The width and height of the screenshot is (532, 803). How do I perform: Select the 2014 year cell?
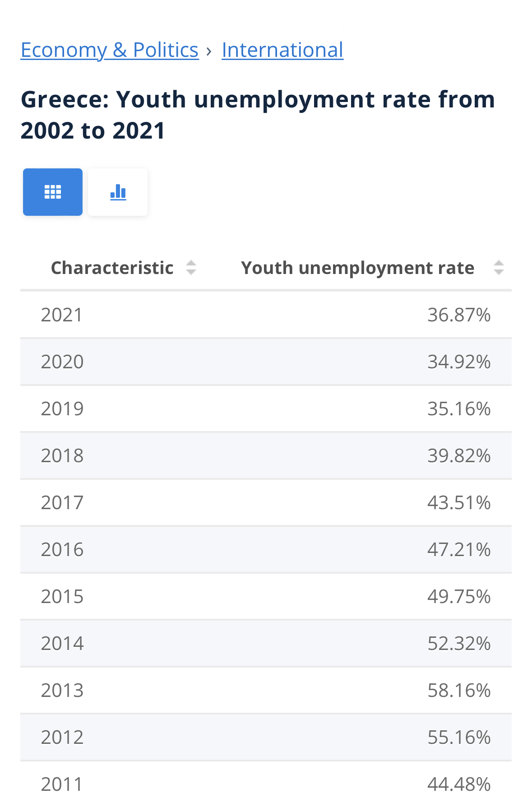click(x=62, y=643)
